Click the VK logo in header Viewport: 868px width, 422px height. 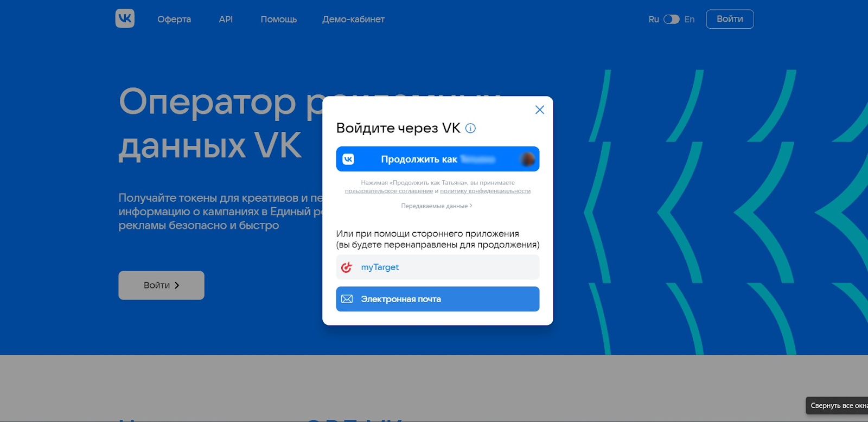[125, 18]
